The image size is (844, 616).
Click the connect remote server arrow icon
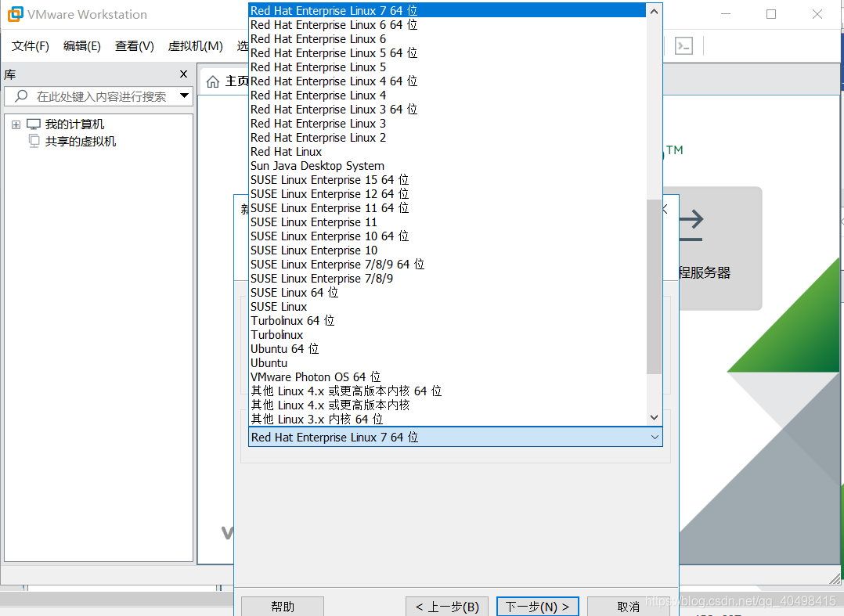click(x=691, y=225)
